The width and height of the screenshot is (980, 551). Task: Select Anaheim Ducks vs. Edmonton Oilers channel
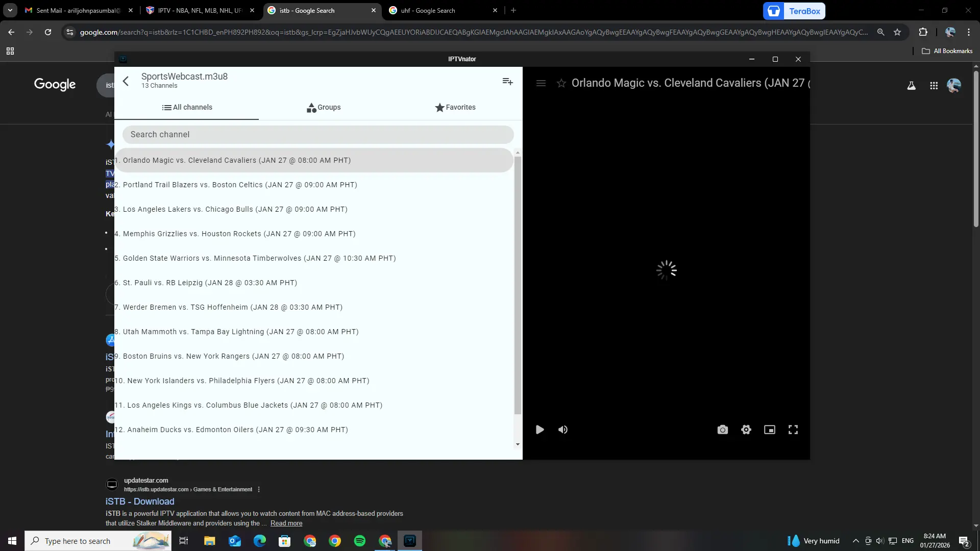pyautogui.click(x=313, y=430)
